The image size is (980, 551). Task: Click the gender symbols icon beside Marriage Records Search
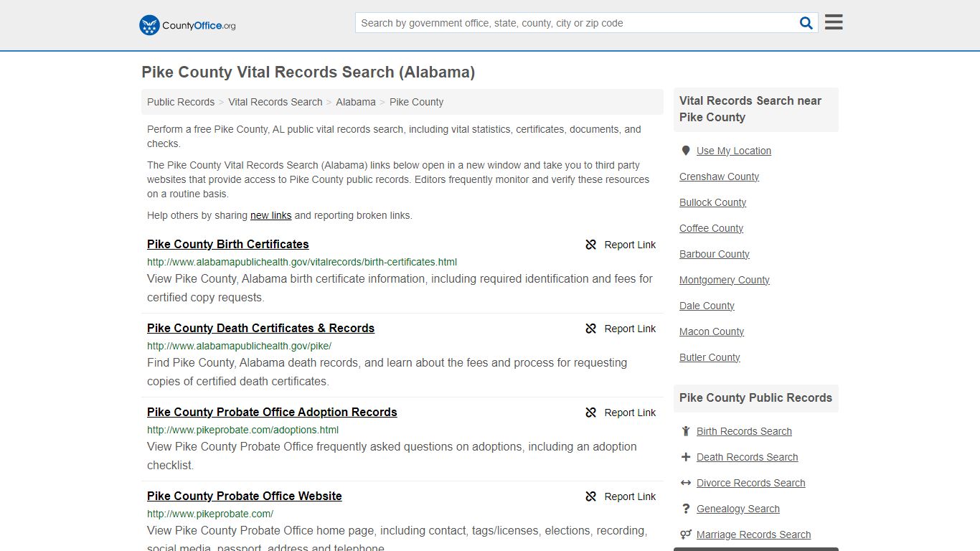(686, 534)
